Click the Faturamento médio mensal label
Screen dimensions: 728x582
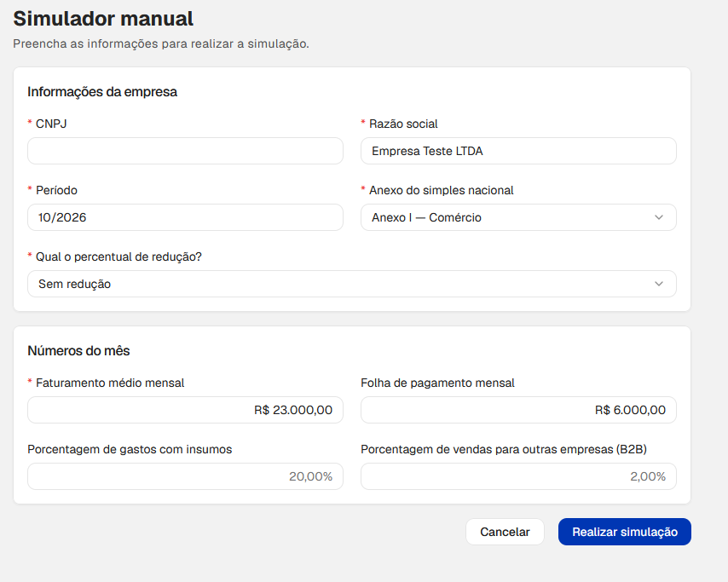coord(110,383)
